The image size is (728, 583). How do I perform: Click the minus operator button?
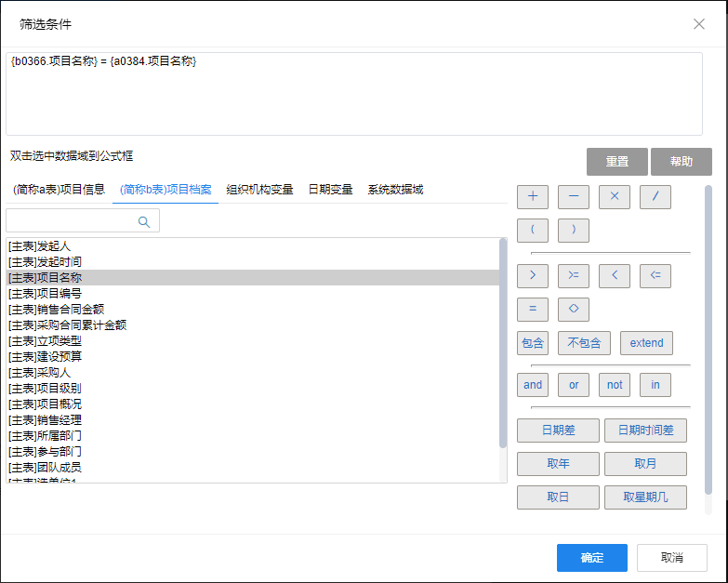click(x=574, y=197)
